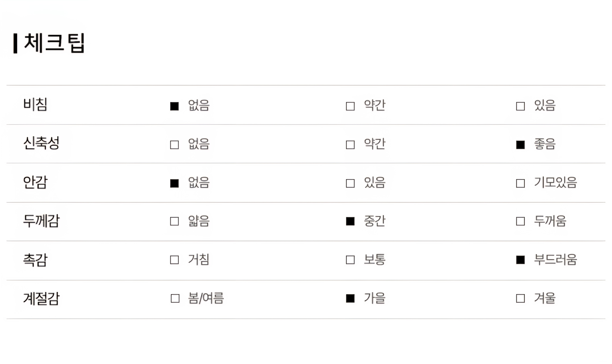
Task: Select the 기모있음 checkbox
Action: (x=520, y=183)
